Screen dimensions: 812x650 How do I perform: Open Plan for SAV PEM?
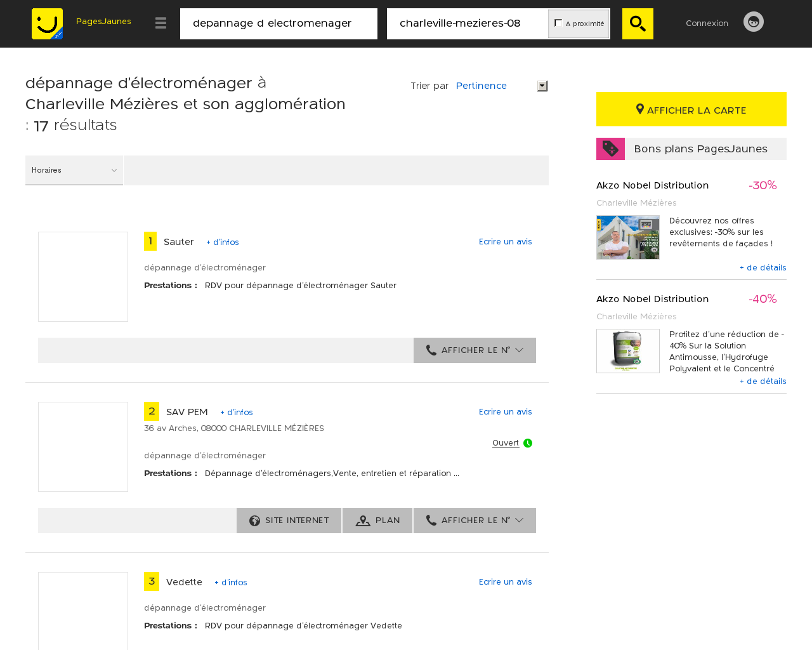pyautogui.click(x=377, y=521)
